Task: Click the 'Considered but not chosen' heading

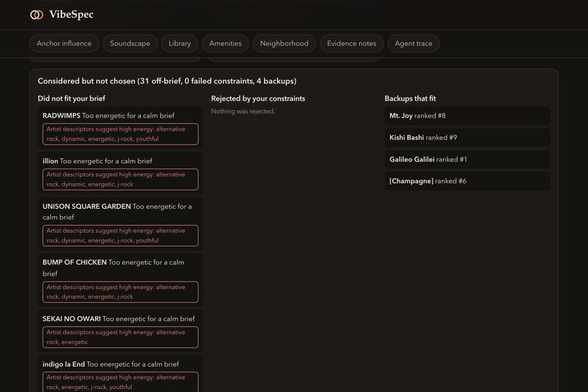Action: pyautogui.click(x=167, y=81)
